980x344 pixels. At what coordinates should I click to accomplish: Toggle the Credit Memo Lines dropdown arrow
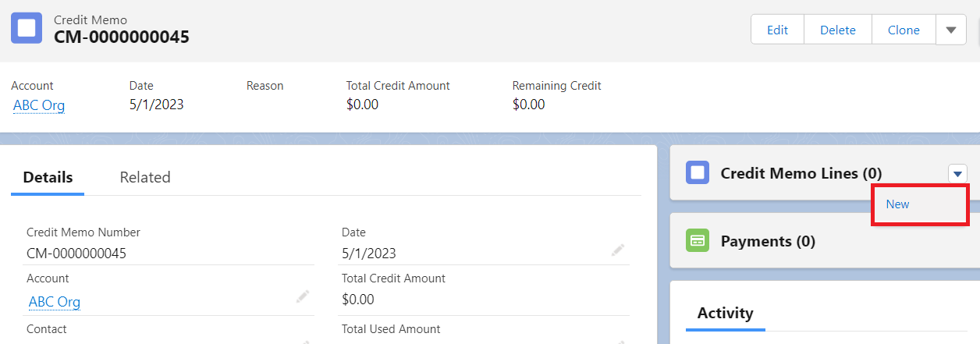click(958, 173)
